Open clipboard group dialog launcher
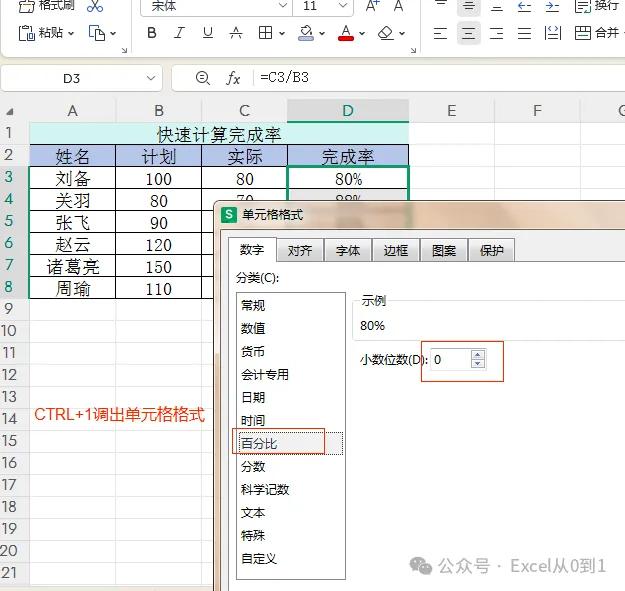This screenshot has width=625, height=591. click(x=124, y=50)
